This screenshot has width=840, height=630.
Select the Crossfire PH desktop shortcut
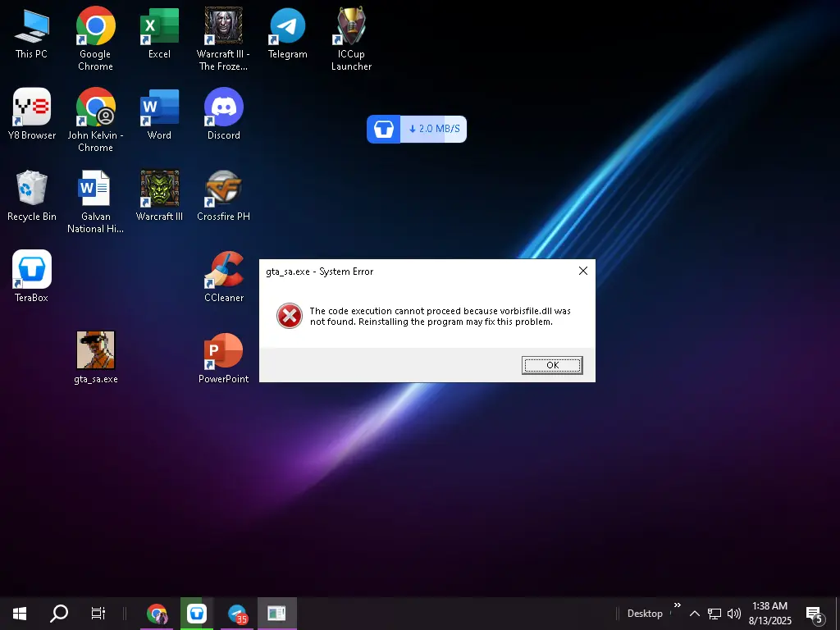coord(223,195)
